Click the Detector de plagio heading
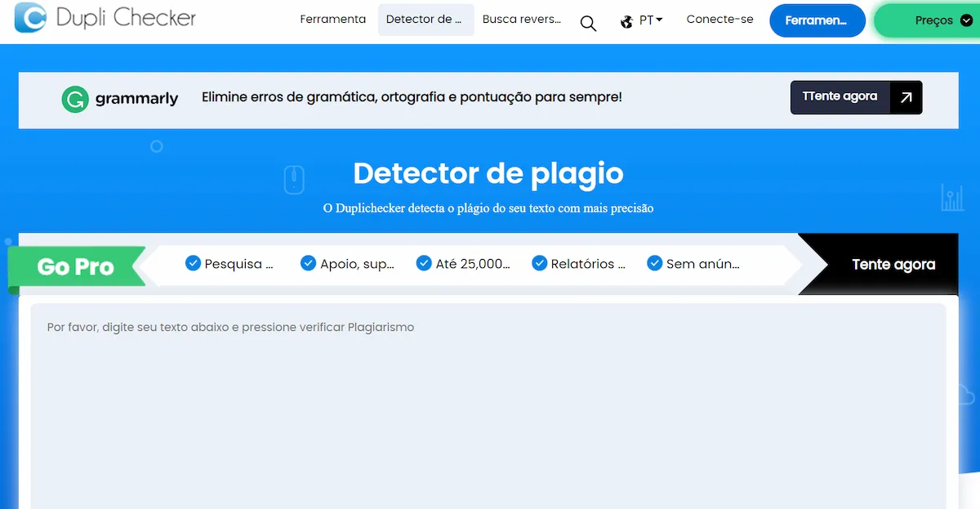The width and height of the screenshot is (980, 509). [x=488, y=173]
